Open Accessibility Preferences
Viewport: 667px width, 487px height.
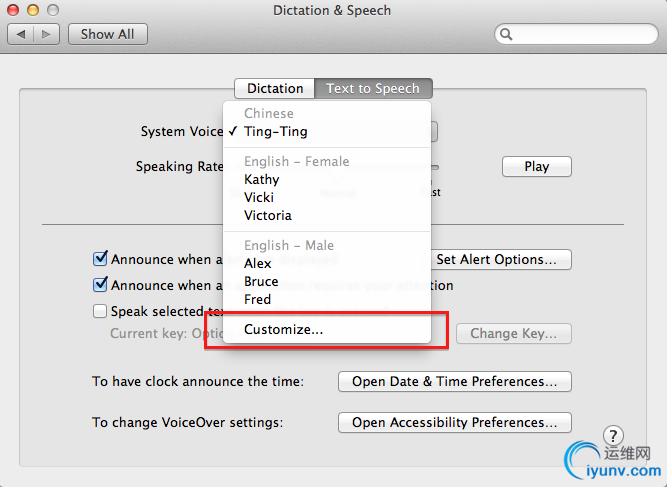point(455,422)
